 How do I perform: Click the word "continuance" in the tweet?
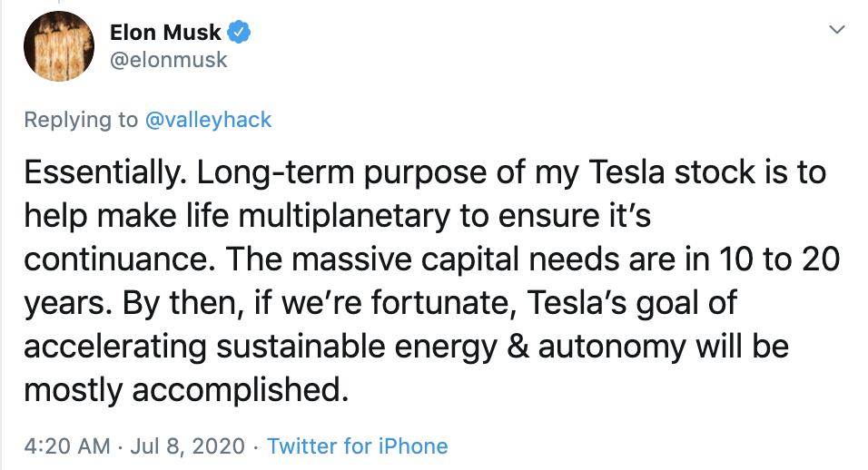115,259
